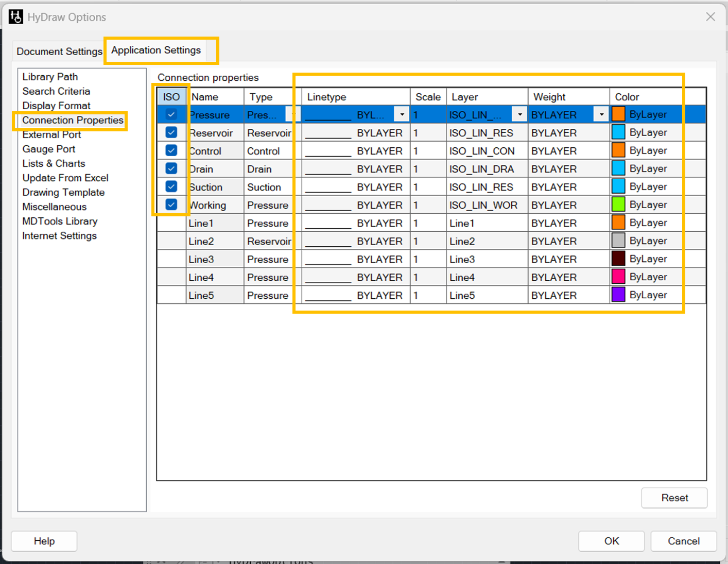Image resolution: width=728 pixels, height=564 pixels.
Task: Click the BYLAYER linetype cell for Line5
Action: pyautogui.click(x=356, y=295)
